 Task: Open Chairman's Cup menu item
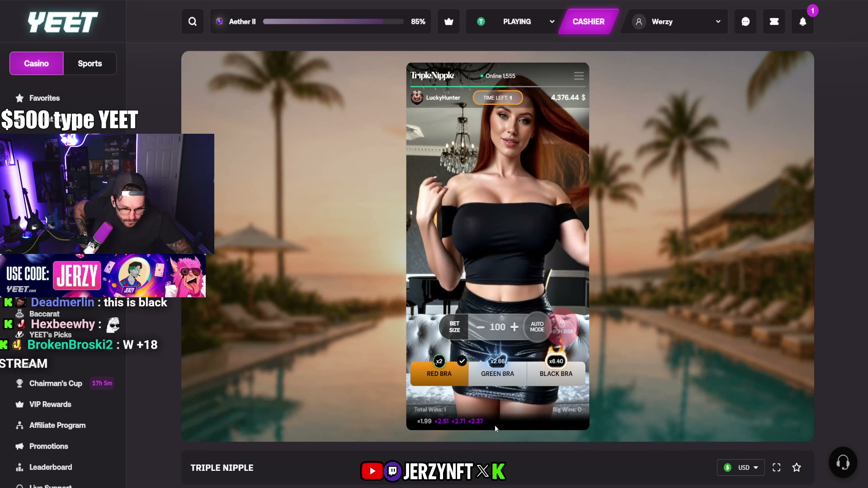tap(56, 383)
